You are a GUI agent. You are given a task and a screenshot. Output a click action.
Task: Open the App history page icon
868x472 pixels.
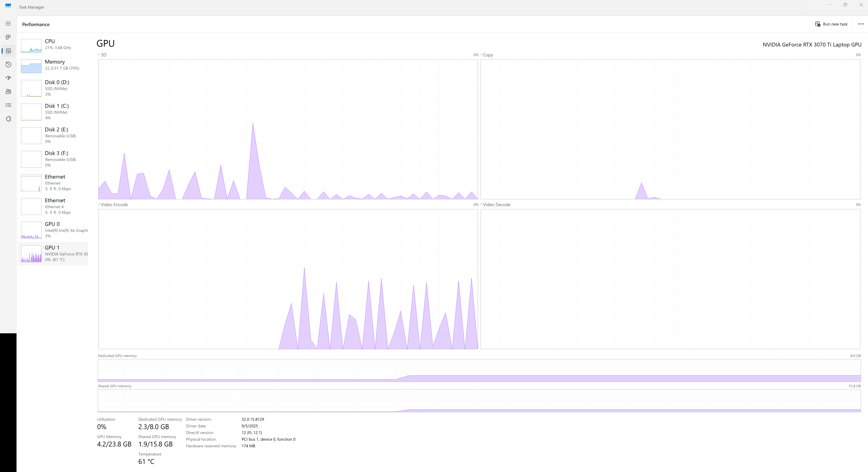pyautogui.click(x=8, y=64)
